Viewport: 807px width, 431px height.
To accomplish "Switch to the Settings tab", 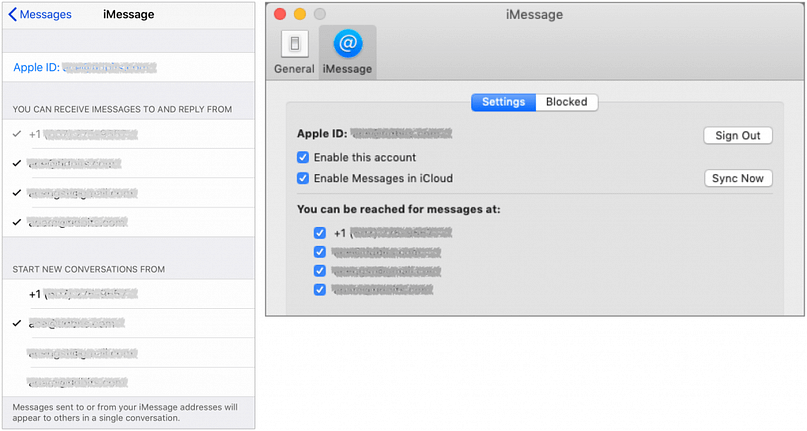I will (503, 102).
